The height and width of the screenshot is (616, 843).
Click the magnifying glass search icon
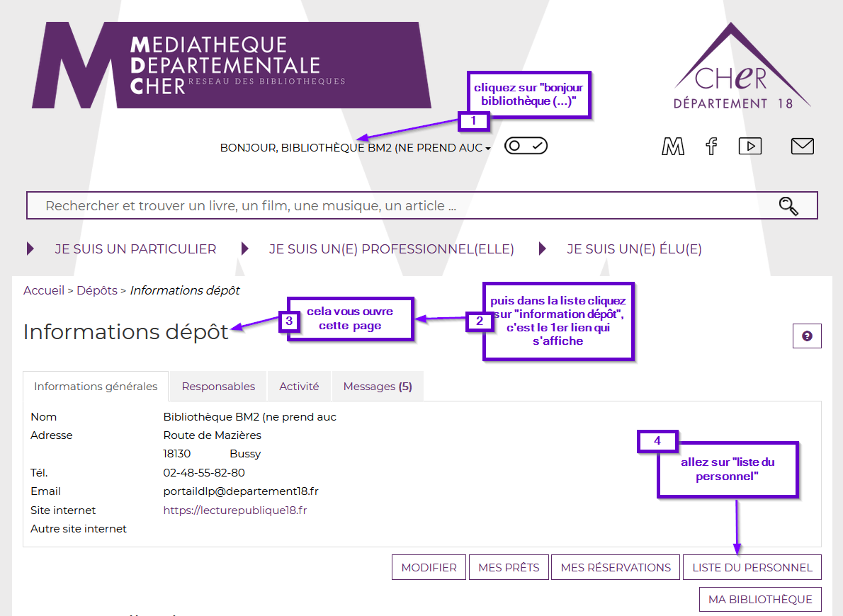pyautogui.click(x=788, y=206)
